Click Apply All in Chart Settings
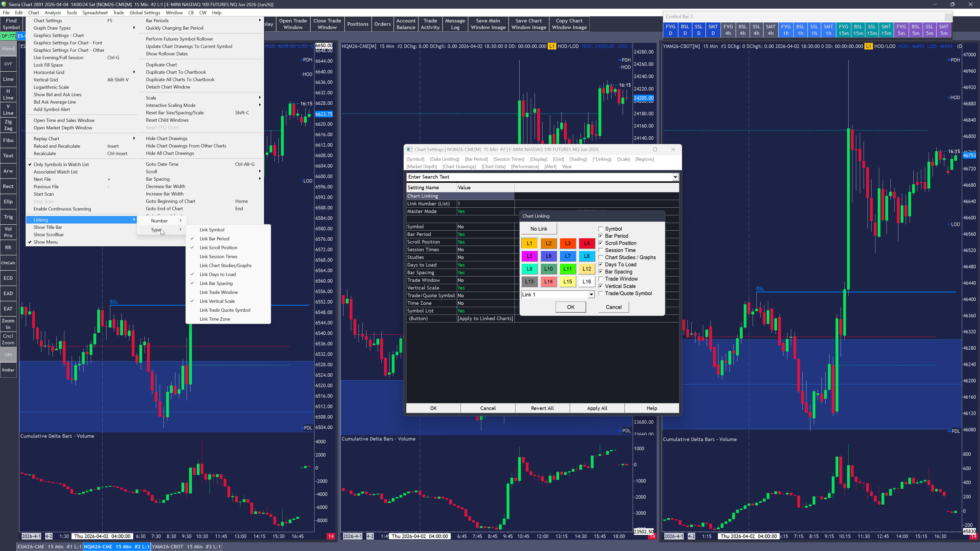 coord(597,408)
